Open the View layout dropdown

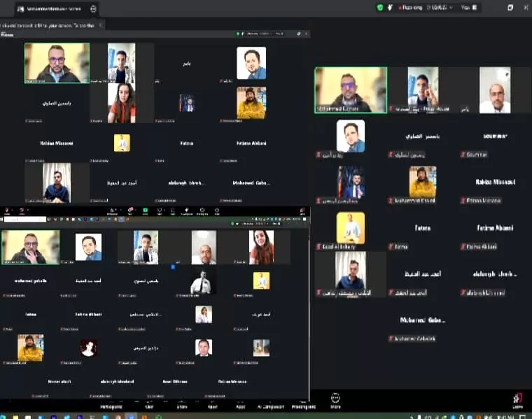tap(464, 7)
